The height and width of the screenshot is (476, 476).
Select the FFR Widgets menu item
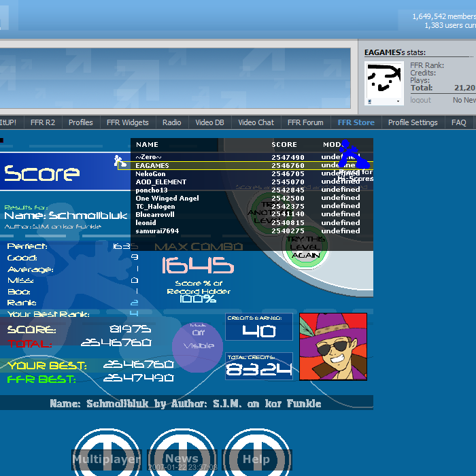[x=127, y=122]
